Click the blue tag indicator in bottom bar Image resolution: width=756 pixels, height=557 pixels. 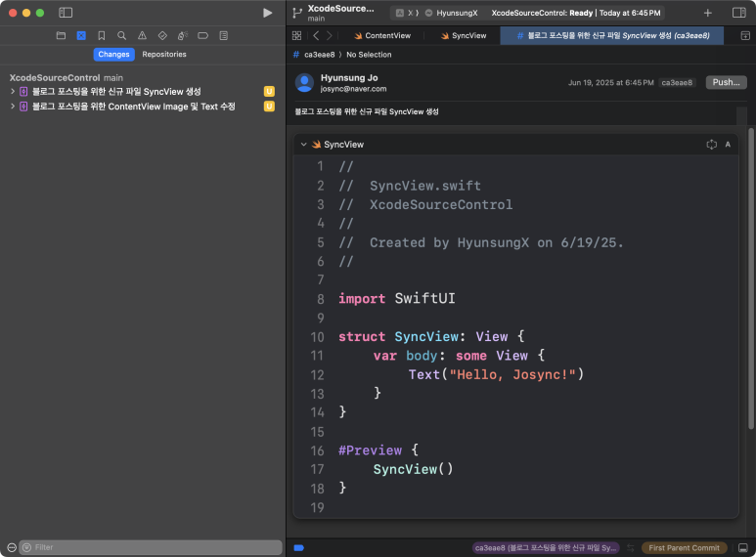(299, 547)
